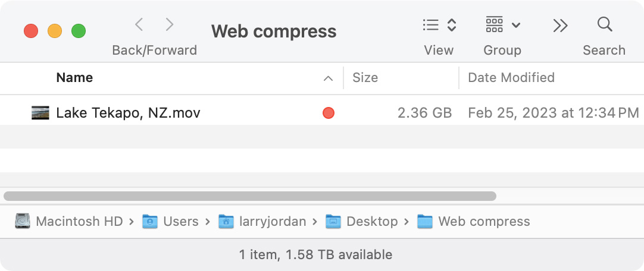Screen dimensions: 644x271
Task: Click the Forward arrow button
Action: click(170, 25)
